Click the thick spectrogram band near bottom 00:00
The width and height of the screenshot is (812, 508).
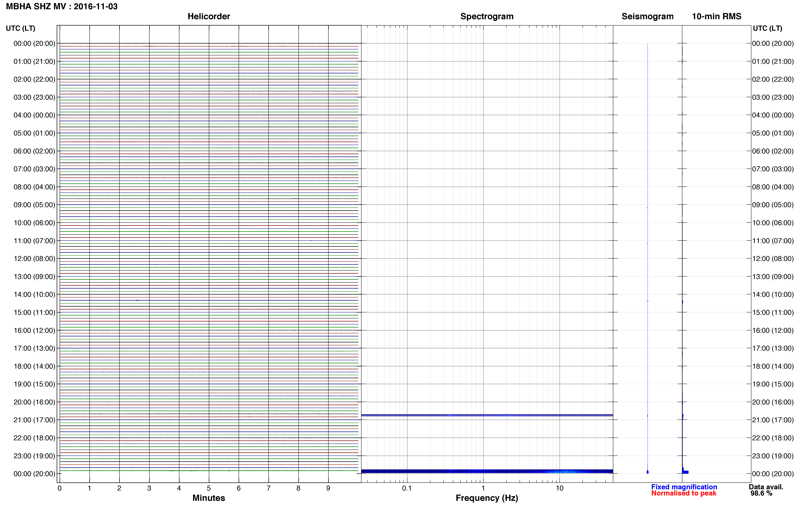click(487, 471)
